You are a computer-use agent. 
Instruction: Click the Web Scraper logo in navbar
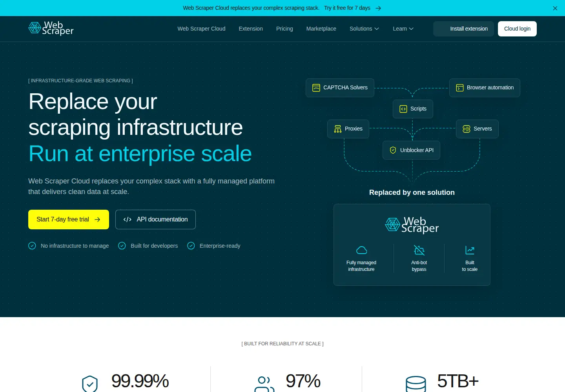(x=51, y=28)
